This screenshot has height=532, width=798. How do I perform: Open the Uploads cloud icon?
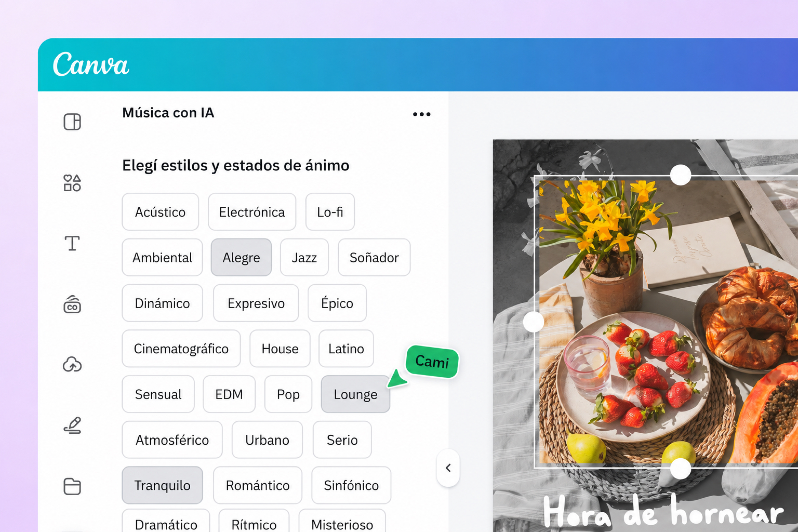click(72, 364)
